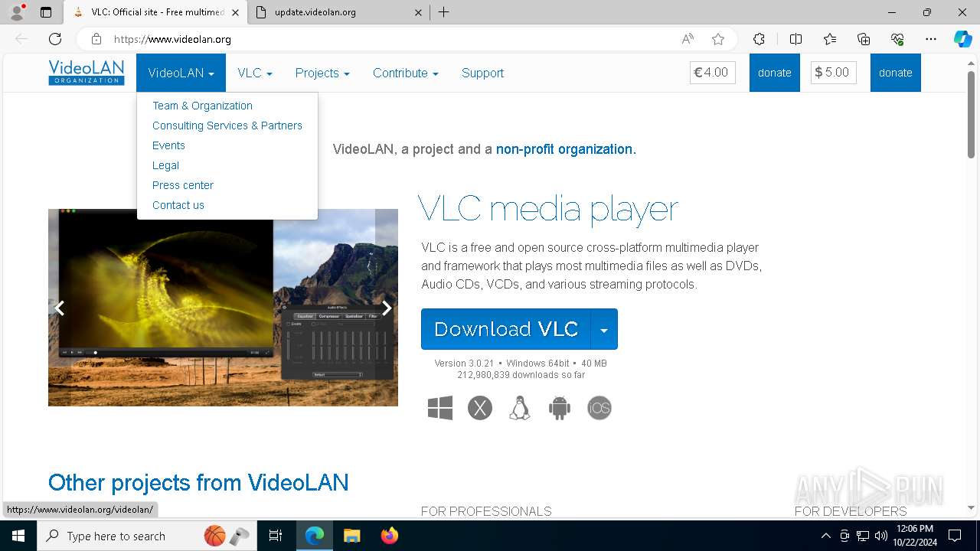This screenshot has width=980, height=551.
Task: Add page to favorites star icon
Action: click(717, 39)
